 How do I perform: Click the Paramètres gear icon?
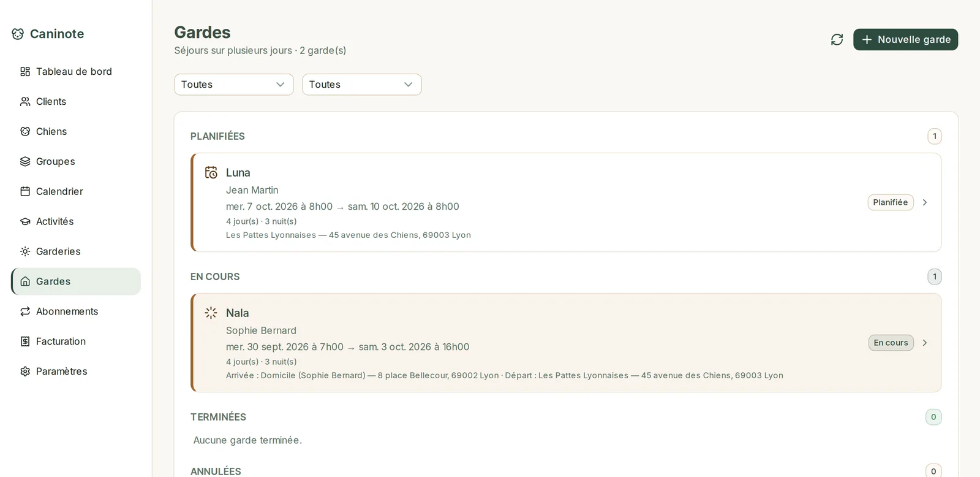click(25, 372)
